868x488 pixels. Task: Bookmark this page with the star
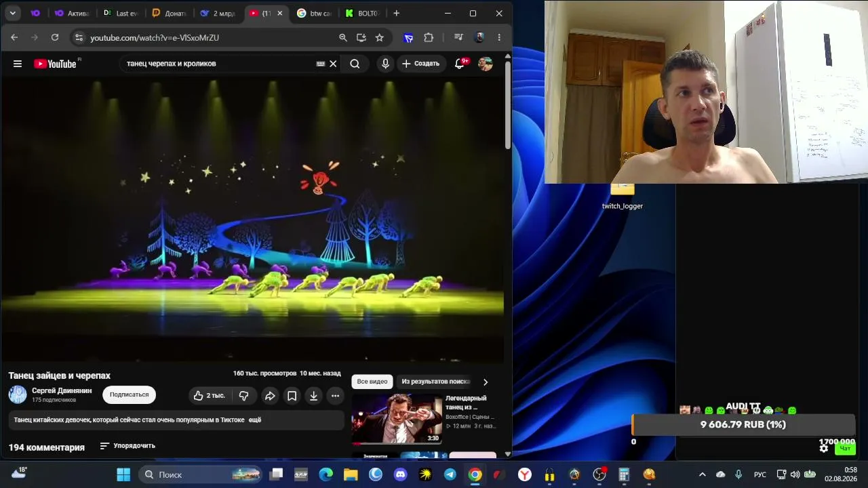point(380,38)
